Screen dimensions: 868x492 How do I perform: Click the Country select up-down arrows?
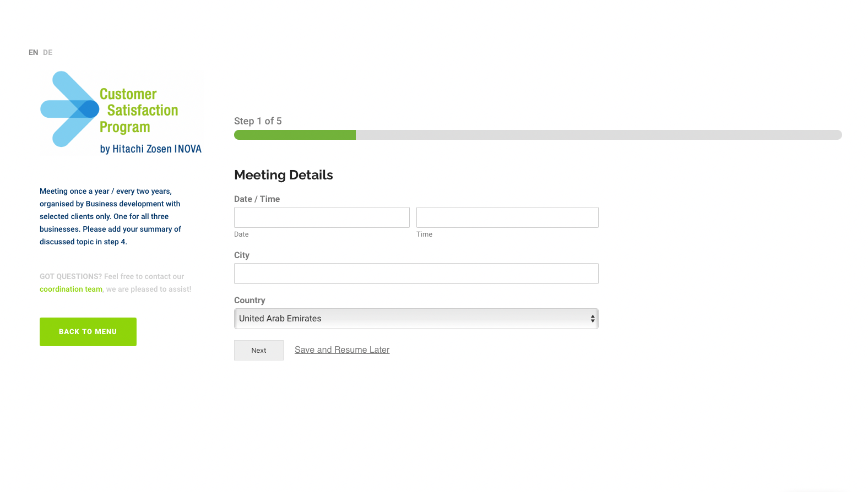tap(593, 319)
